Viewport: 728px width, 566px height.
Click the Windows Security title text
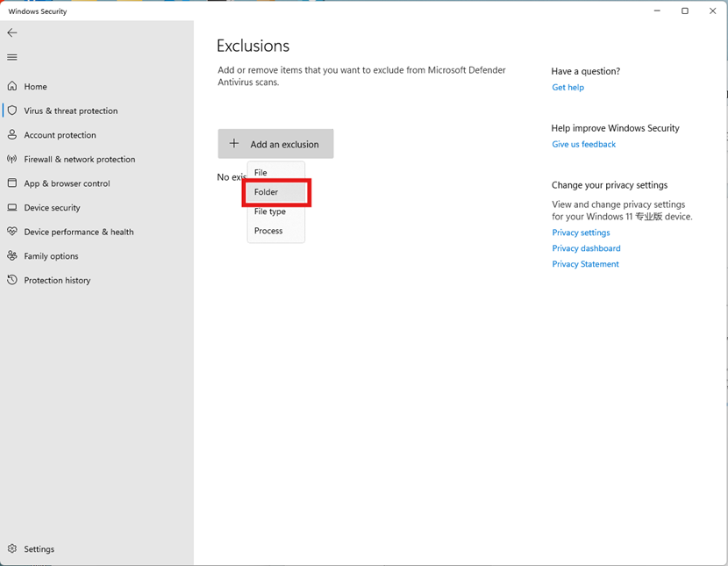tap(38, 11)
